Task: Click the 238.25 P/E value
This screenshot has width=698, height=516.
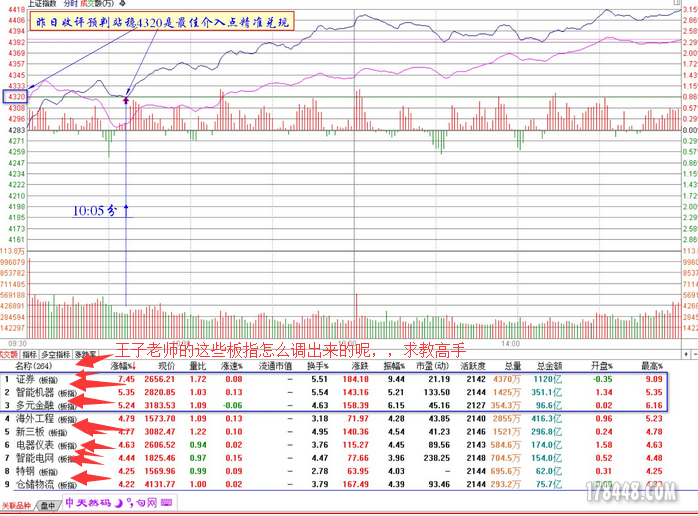Action: pyautogui.click(x=437, y=458)
